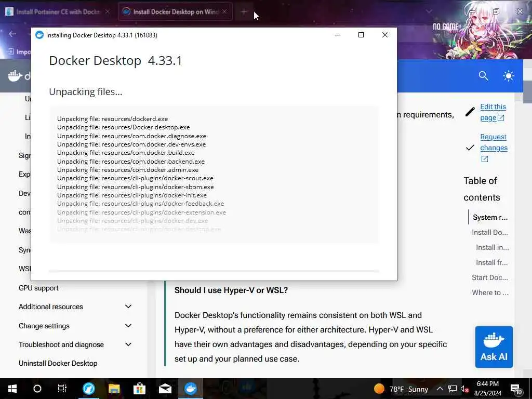Close the Install Portainer CE tab

click(x=107, y=11)
